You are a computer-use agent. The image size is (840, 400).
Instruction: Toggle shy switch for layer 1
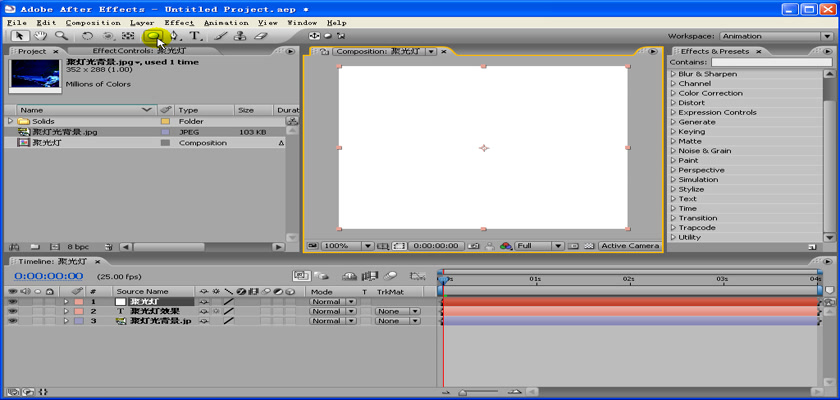(204, 301)
